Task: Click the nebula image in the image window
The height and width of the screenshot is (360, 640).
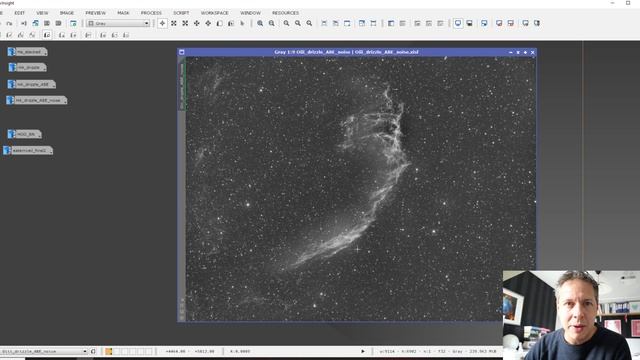Action: 360,189
